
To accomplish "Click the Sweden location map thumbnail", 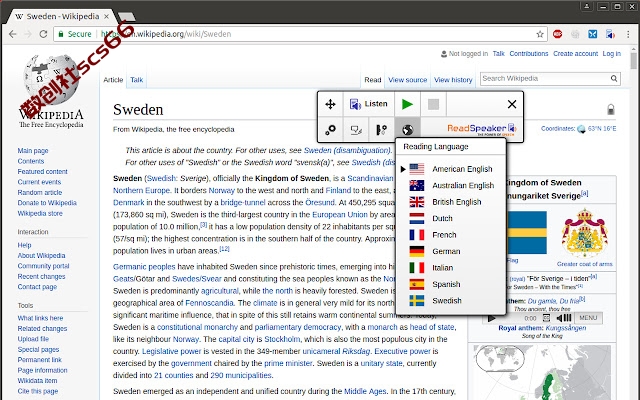I will 542,372.
